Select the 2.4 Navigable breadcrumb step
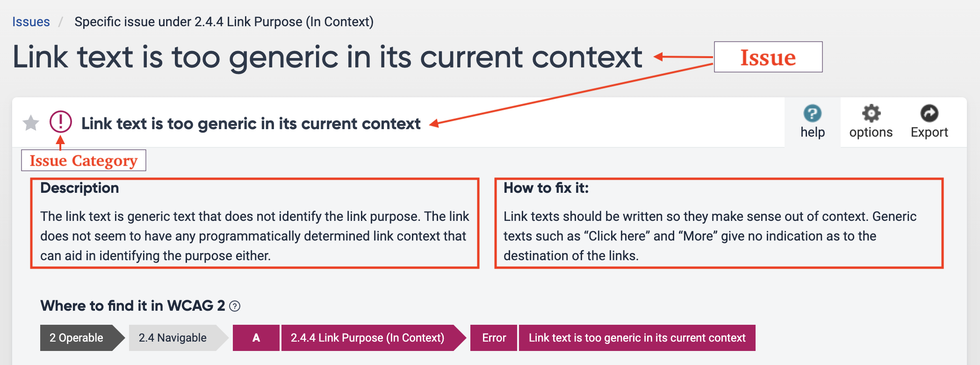 click(173, 338)
